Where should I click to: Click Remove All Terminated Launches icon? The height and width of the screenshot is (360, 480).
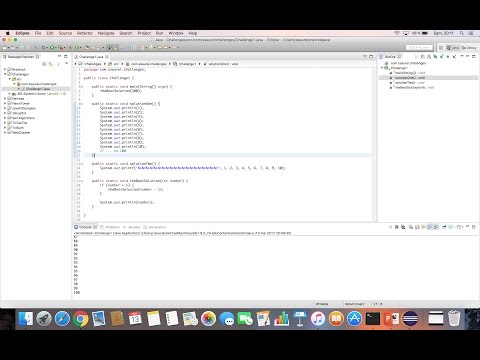point(403,227)
